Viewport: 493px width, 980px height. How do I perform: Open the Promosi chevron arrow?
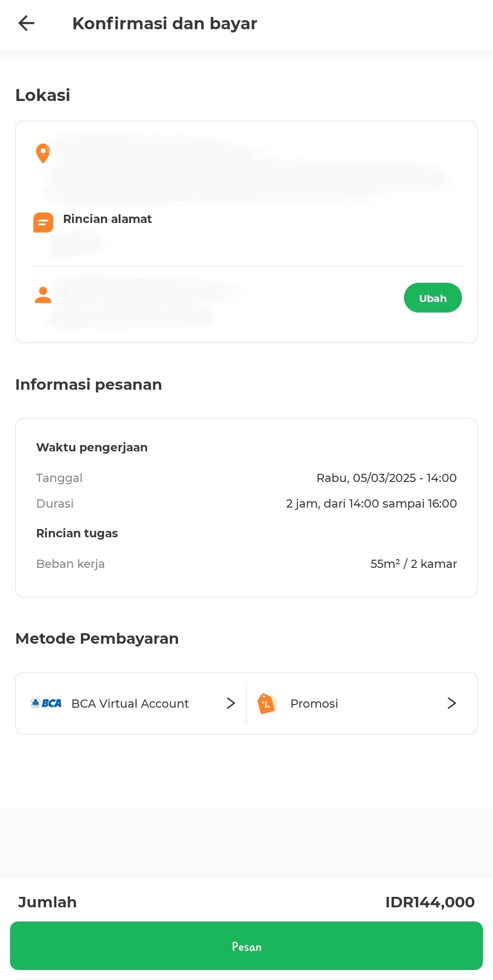[451, 703]
